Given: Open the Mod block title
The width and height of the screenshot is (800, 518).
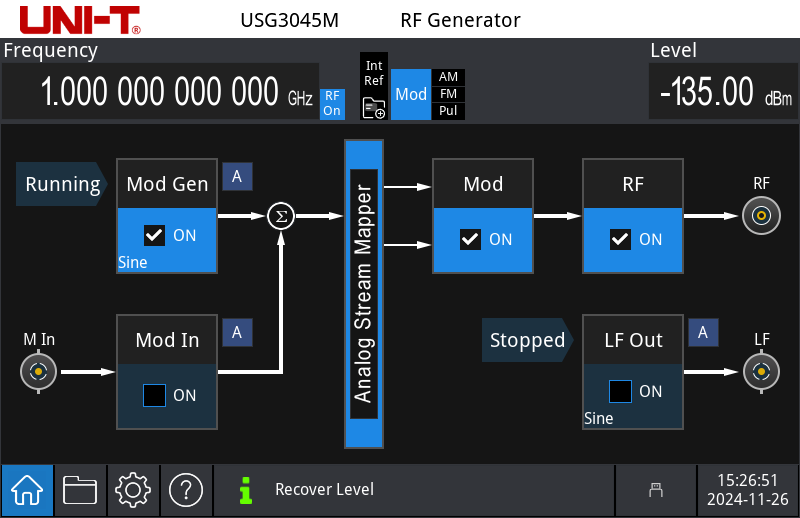Looking at the screenshot, I should [483, 184].
